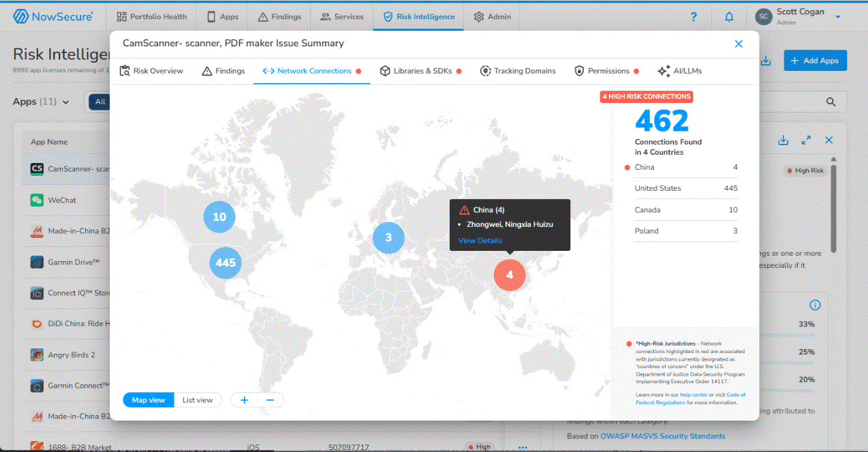
Task: Select United States row in country list
Action: pyautogui.click(x=686, y=188)
